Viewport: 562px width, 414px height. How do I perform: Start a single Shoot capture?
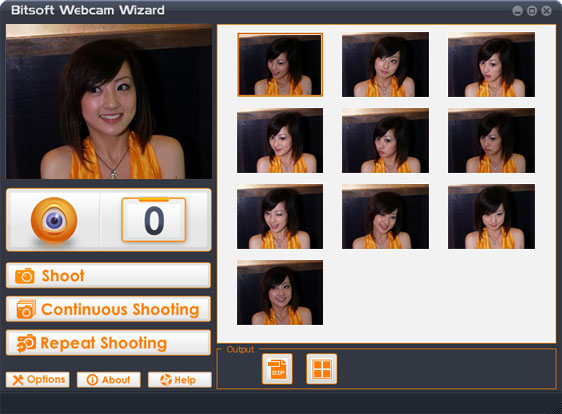[x=108, y=275]
